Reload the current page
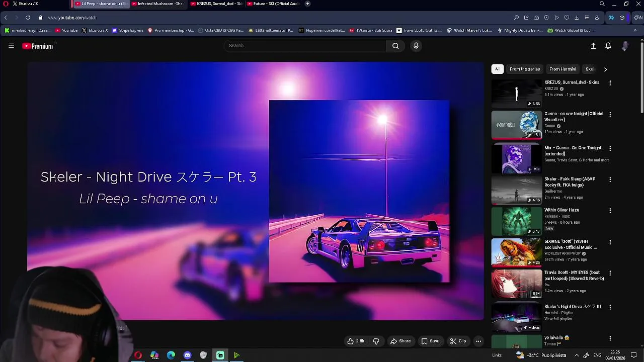Screen dimensions: 644x362 [x=28, y=18]
